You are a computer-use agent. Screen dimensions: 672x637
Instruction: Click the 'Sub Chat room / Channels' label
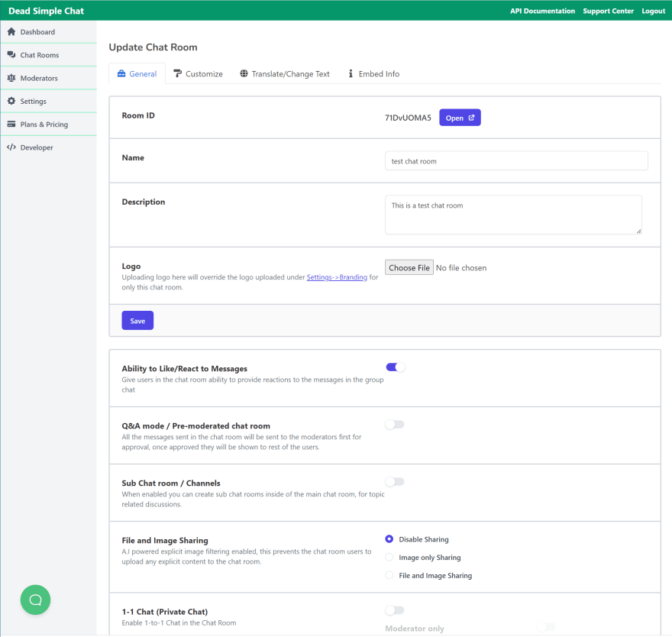(x=171, y=483)
